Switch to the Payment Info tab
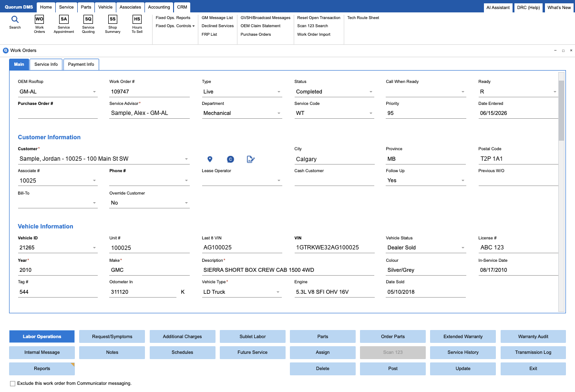 click(81, 64)
